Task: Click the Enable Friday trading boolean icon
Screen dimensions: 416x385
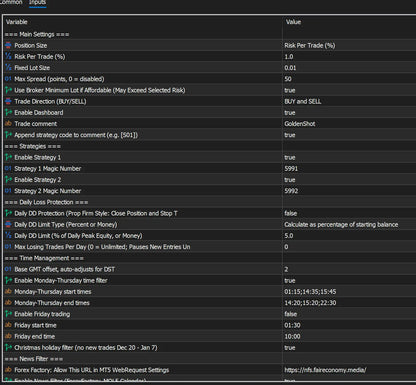Action: 8,314
